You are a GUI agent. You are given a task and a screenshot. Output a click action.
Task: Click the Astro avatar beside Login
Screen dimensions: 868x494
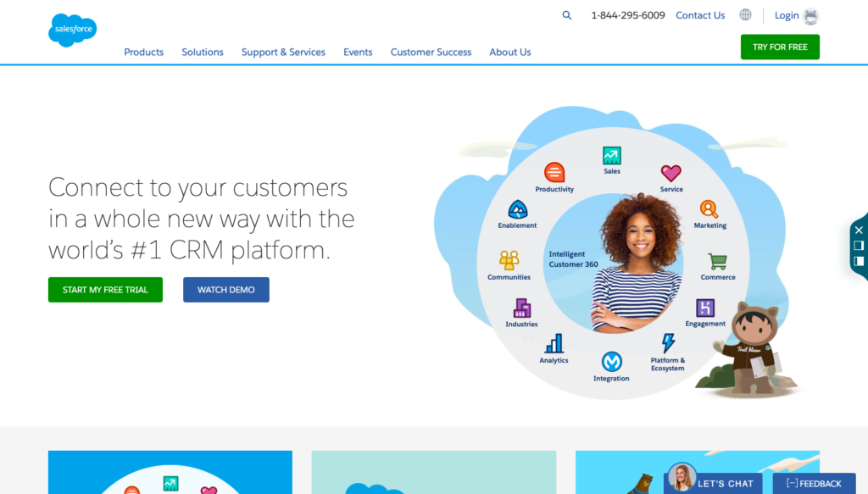[x=811, y=16]
